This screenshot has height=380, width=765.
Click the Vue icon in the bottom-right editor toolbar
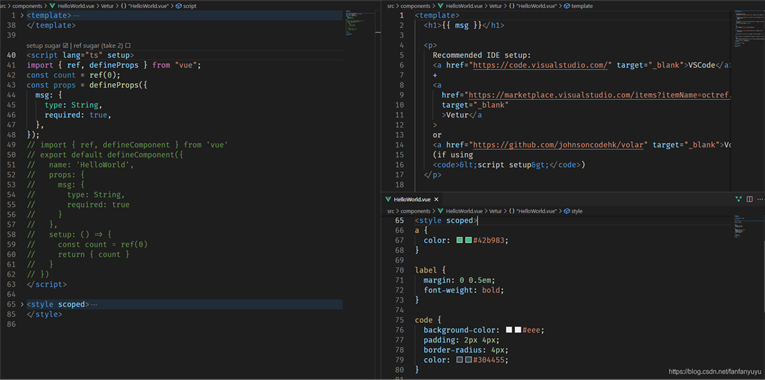pyautogui.click(x=739, y=199)
